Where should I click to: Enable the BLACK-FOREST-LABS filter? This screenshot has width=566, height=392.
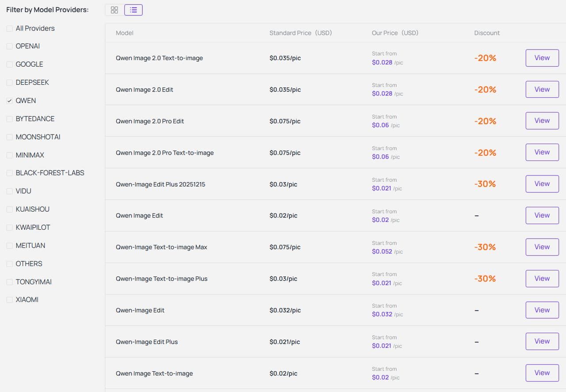coord(10,173)
